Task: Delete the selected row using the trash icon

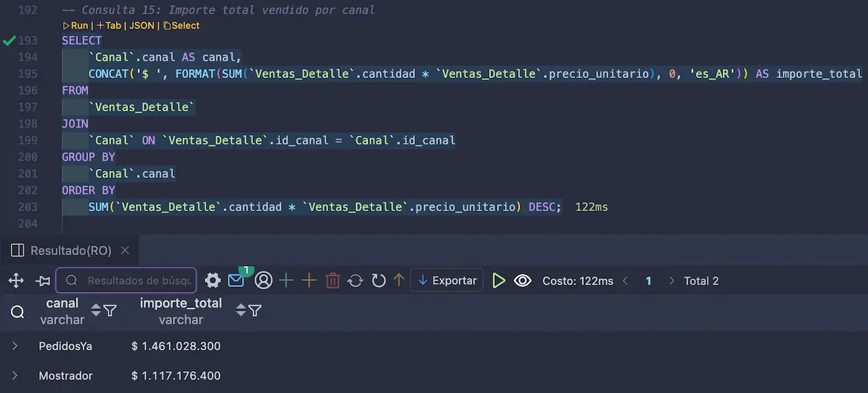Action: tap(332, 280)
